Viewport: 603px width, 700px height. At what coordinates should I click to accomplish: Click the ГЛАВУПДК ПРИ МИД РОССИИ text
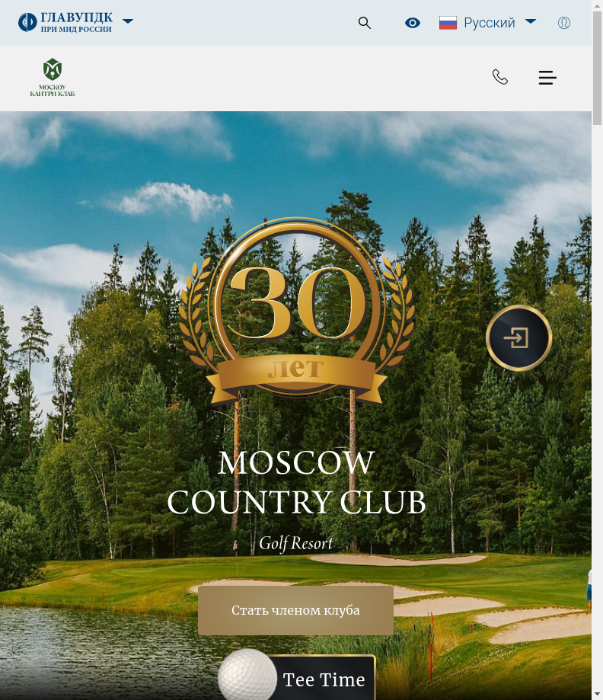pyautogui.click(x=76, y=22)
